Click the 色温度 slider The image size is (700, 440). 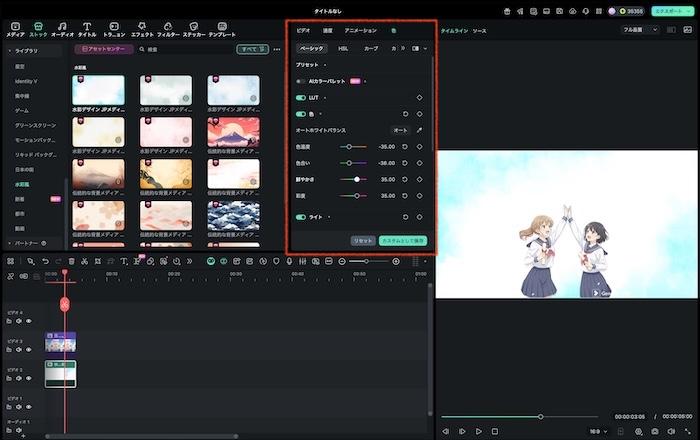(x=353, y=147)
